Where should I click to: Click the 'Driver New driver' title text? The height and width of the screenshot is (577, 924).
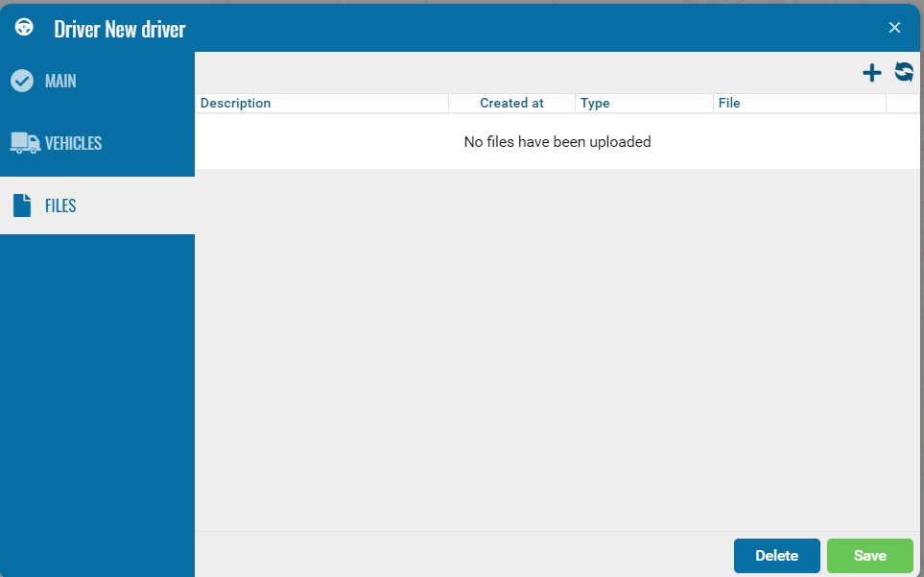click(120, 29)
